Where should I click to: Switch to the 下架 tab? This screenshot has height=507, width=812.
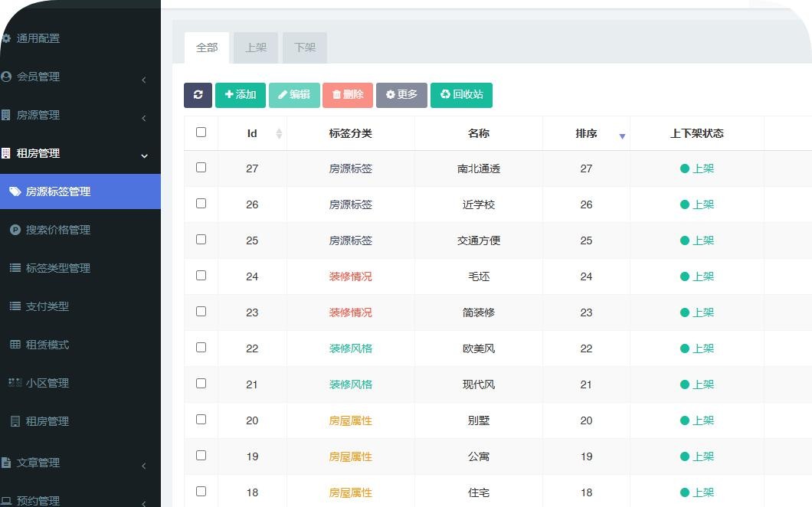pos(305,47)
